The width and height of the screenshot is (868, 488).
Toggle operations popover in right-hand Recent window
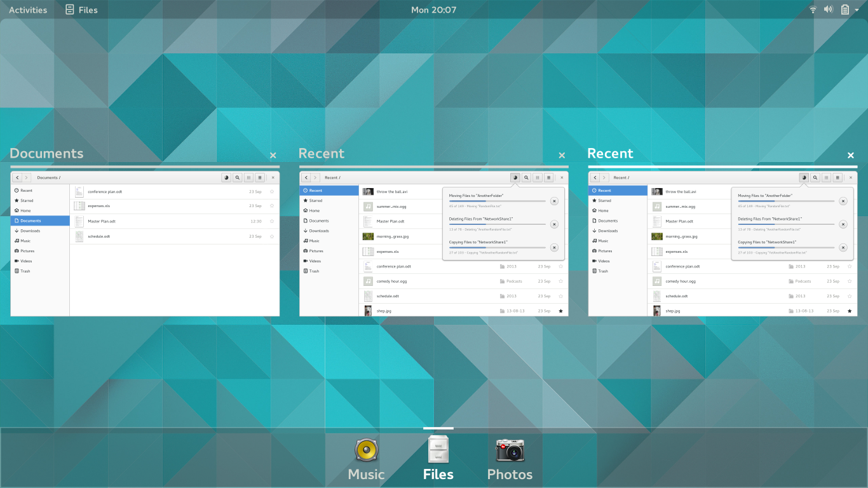coord(804,178)
